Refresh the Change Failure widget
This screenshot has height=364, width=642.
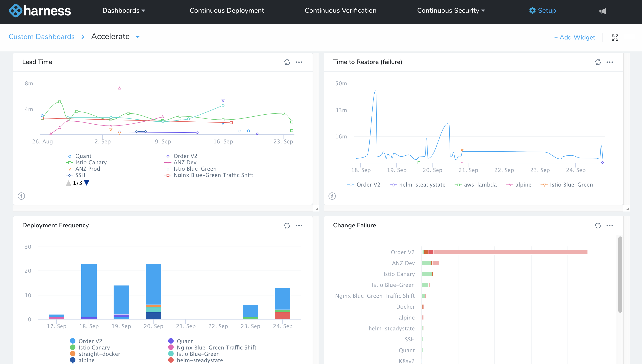[x=598, y=226]
